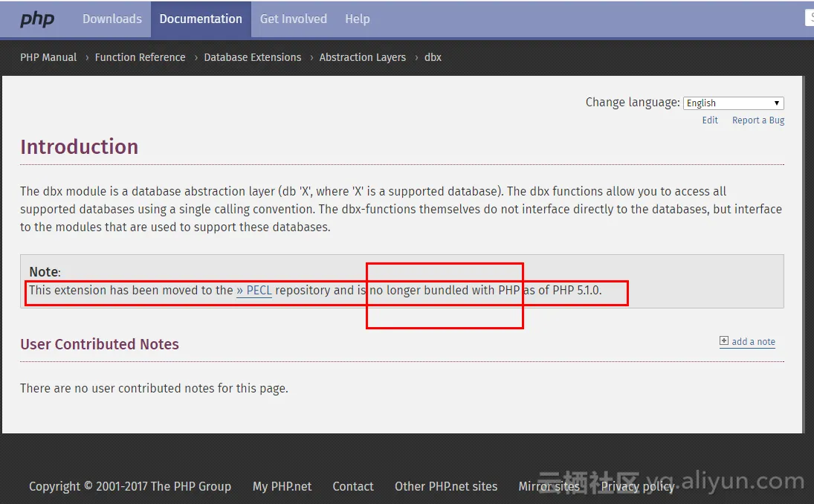
Task: Open My PHP.net footer link
Action: coord(282,486)
